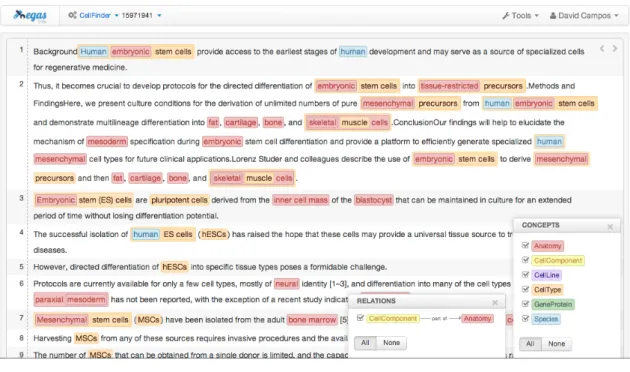Viewport: 630px width, 372px height.
Task: Click the blue Species concept label
Action: pos(546,319)
